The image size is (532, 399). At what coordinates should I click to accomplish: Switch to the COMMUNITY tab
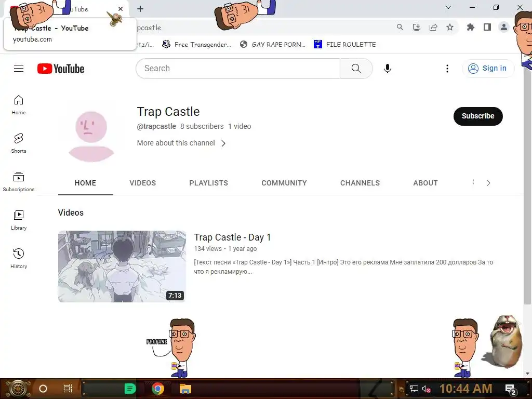[284, 183]
